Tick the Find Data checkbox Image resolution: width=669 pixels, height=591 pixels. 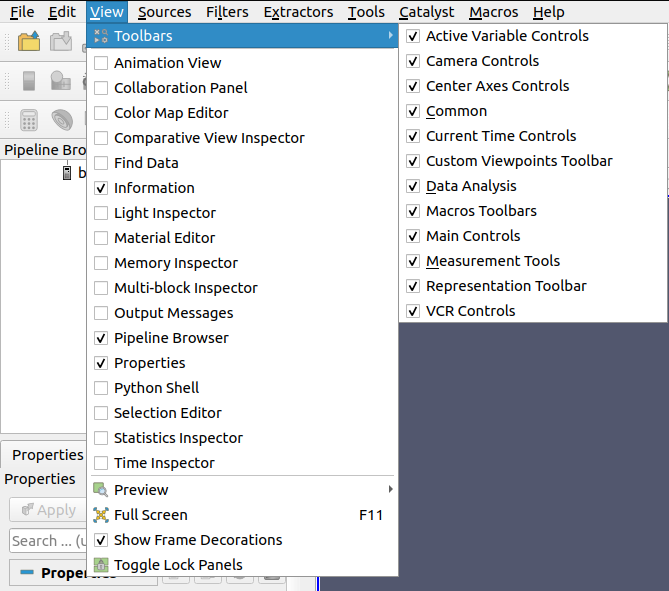point(101,163)
